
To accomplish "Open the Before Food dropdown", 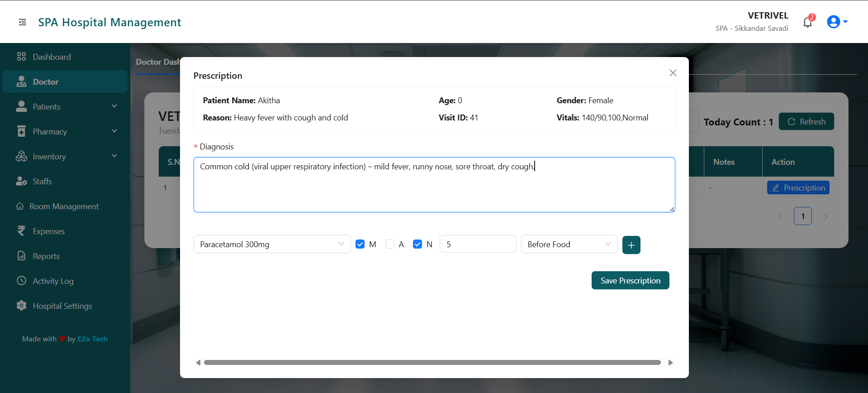I will 569,244.
